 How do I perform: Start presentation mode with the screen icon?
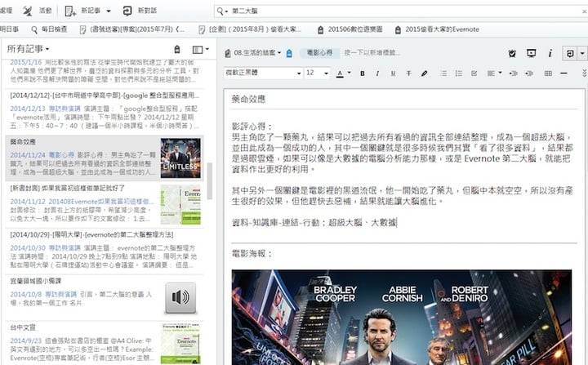532,53
